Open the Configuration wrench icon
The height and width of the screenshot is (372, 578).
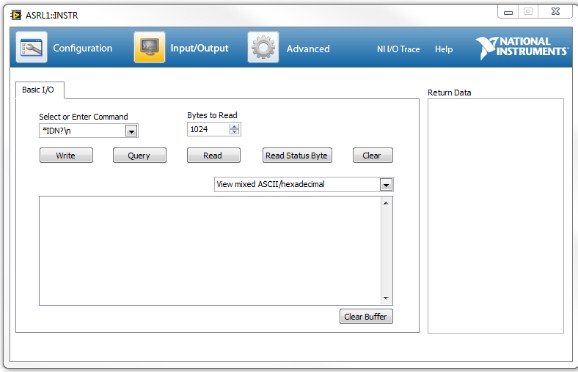tap(31, 47)
